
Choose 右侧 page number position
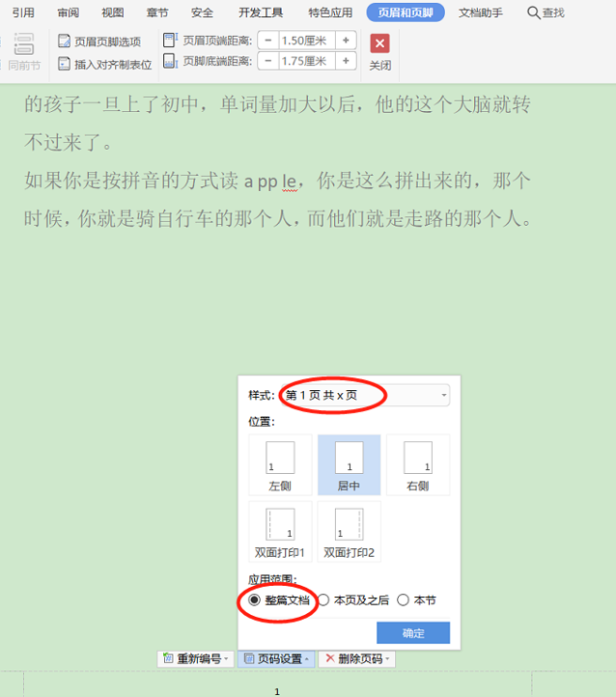[x=418, y=465]
